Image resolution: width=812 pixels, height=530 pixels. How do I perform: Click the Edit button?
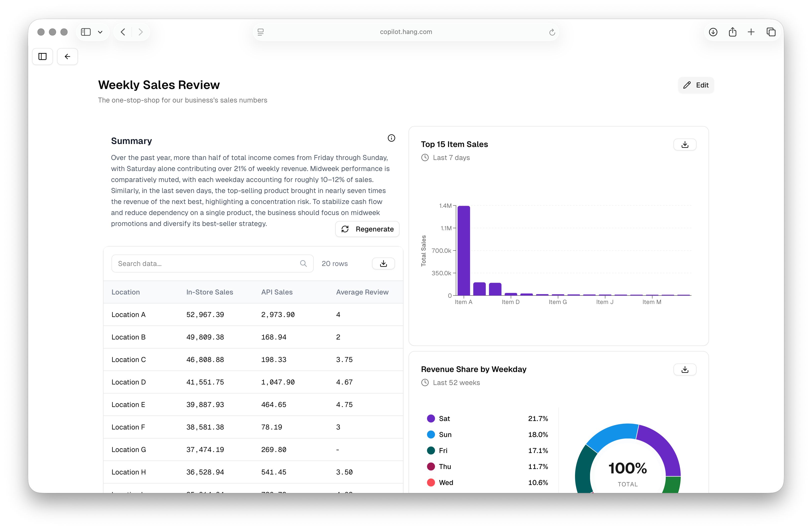696,85
